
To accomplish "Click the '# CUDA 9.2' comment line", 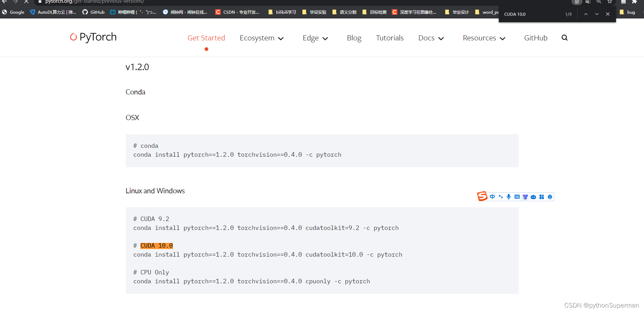I will point(151,219).
